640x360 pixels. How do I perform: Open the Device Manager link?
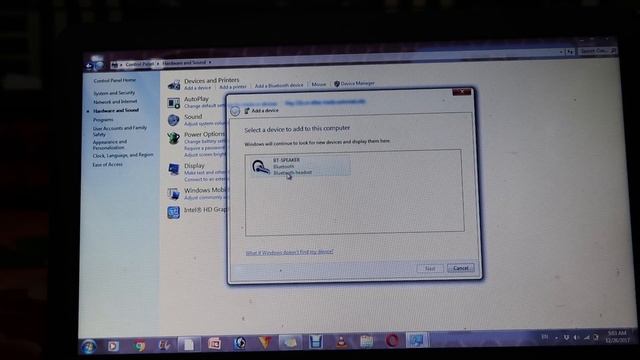(358, 83)
